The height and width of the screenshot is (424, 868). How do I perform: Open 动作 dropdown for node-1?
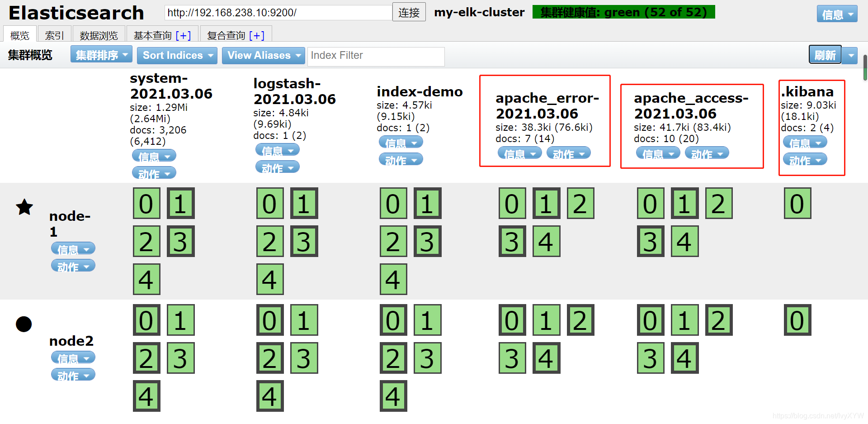[73, 266]
